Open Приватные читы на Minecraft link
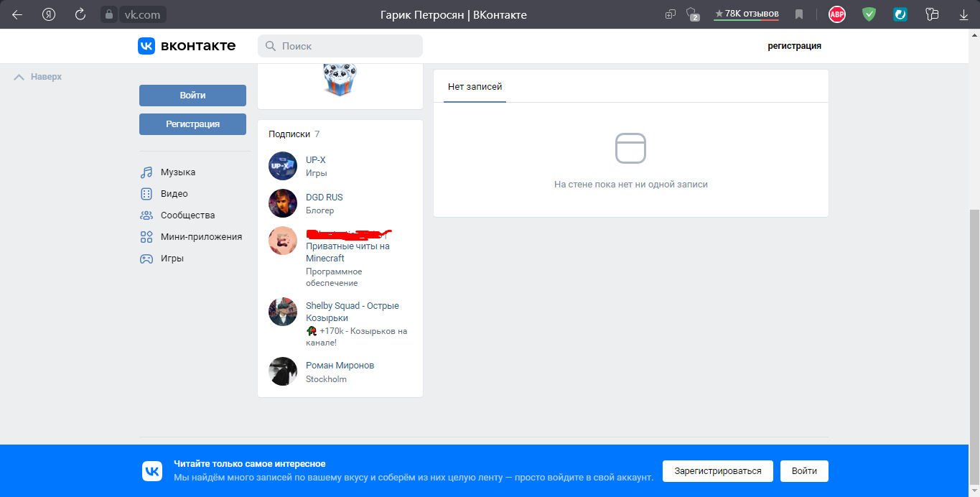 coord(347,252)
